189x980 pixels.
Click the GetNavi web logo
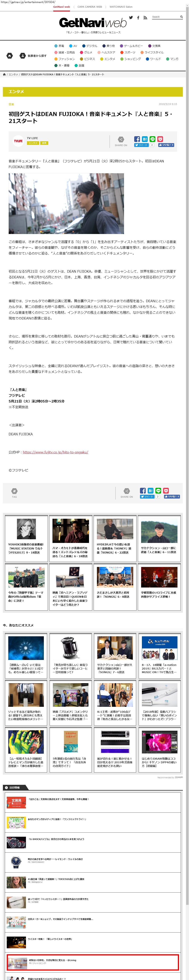93,23
